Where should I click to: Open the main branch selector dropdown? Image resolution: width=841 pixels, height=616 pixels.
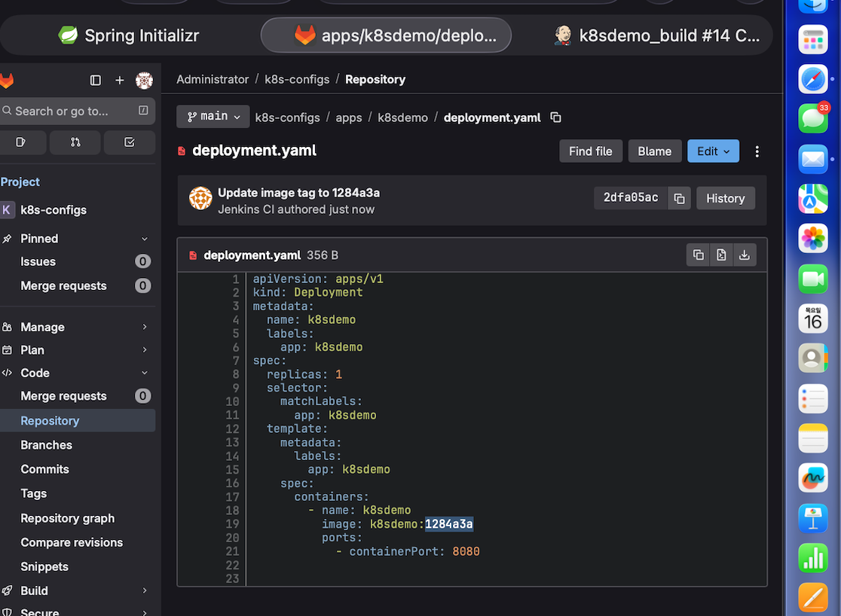tap(213, 117)
